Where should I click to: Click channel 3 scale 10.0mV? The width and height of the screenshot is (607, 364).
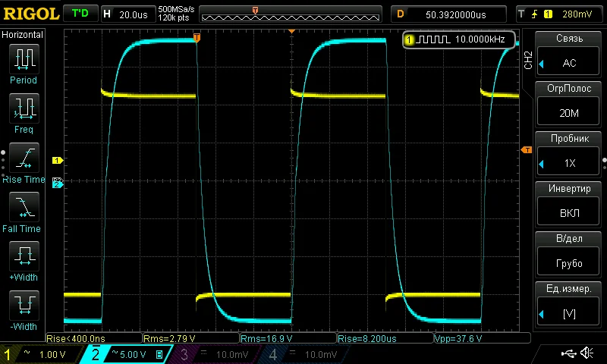(232, 354)
